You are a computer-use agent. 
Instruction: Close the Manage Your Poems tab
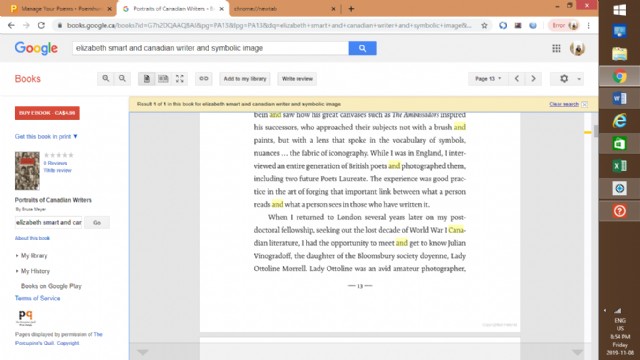(109, 9)
